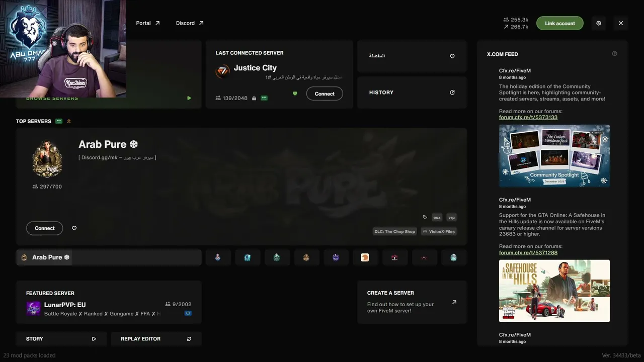The width and height of the screenshot is (644, 362).
Task: Click the Discord.gg/mk description under Arab Pure
Action: tap(117, 157)
